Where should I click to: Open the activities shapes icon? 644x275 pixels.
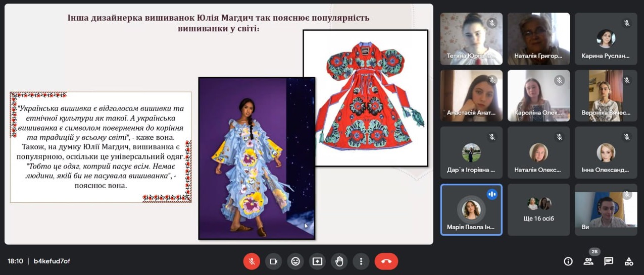pyautogui.click(x=629, y=261)
